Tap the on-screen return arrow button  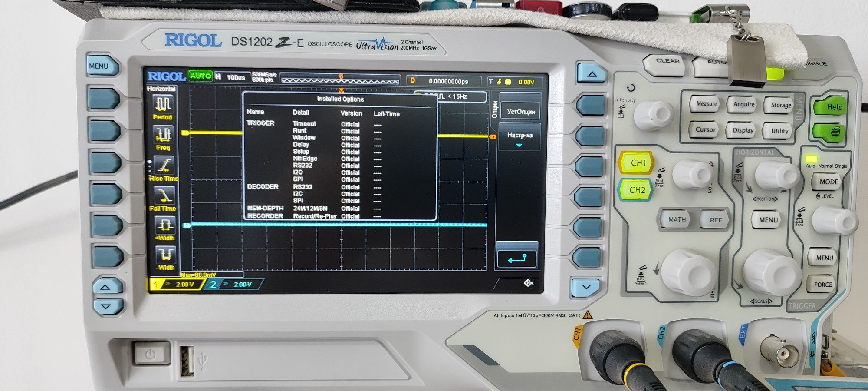pos(516,259)
